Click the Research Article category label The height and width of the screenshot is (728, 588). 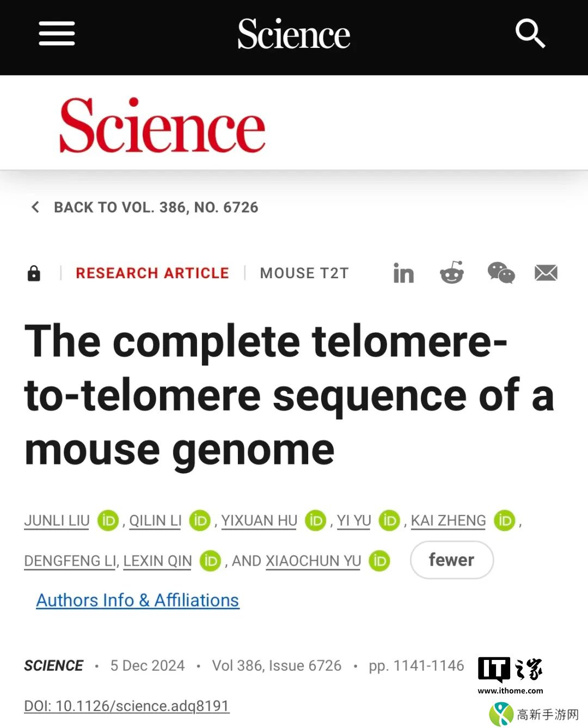[x=152, y=273]
